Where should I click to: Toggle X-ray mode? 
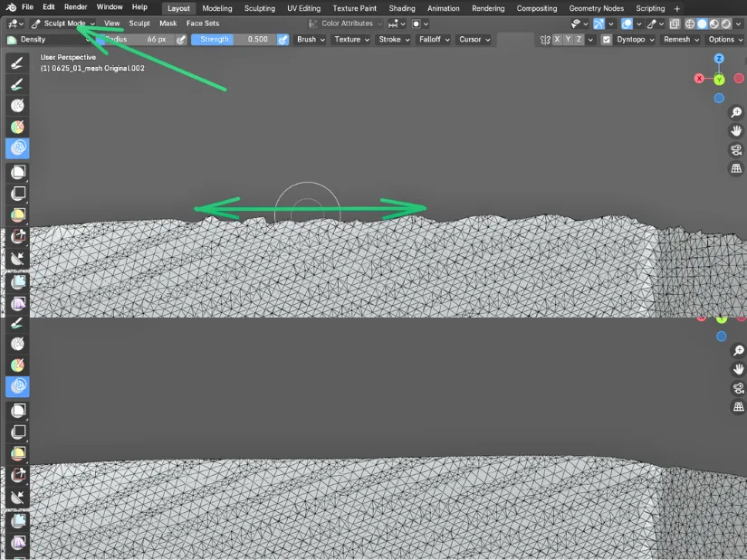pyautogui.click(x=674, y=24)
